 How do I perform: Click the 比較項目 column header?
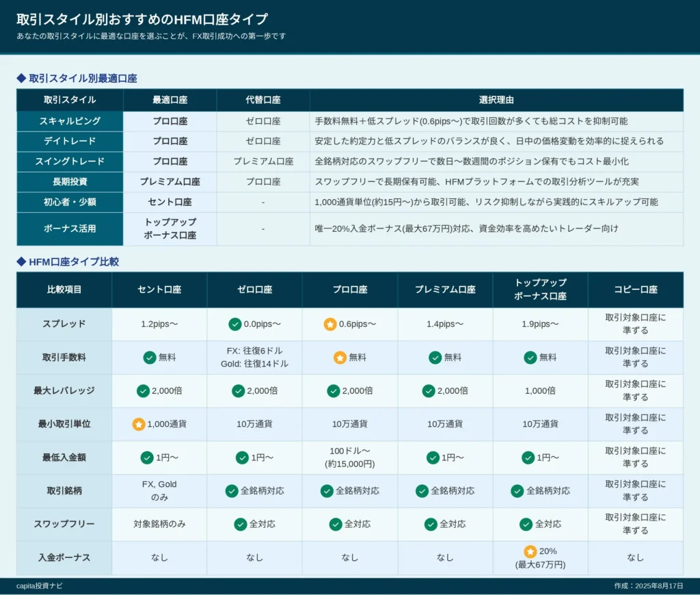64,289
